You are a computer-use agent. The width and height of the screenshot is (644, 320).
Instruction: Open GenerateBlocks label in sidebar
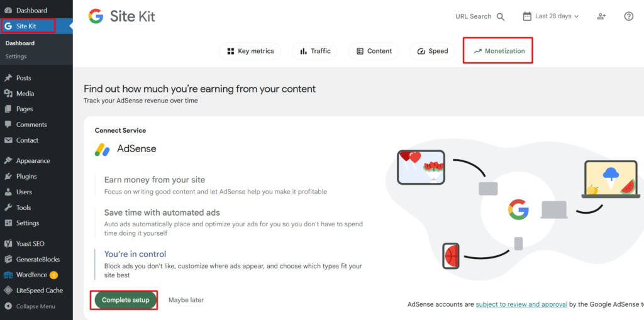click(x=38, y=259)
